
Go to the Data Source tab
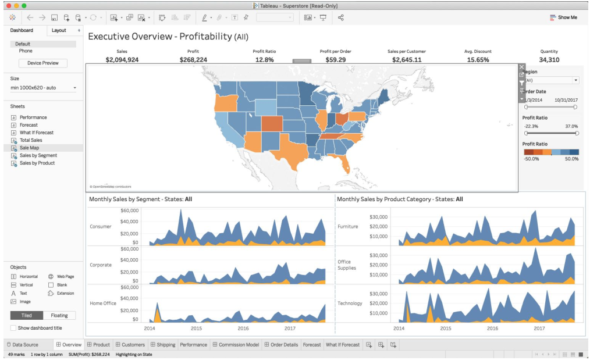(x=23, y=345)
